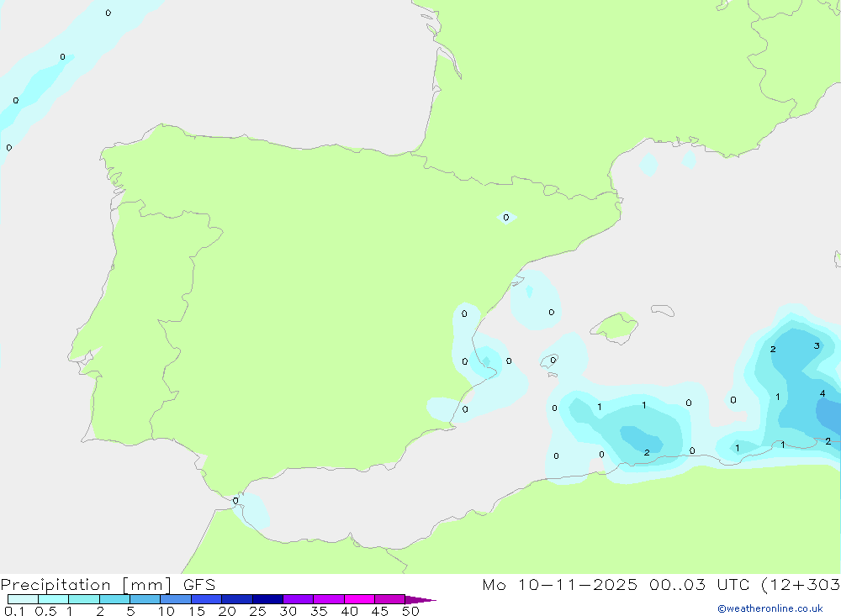Click the legend scale label '35'
The image size is (841, 616).
319,611
